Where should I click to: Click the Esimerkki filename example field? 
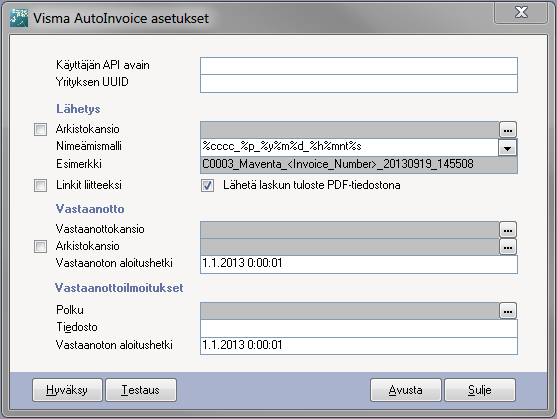coord(359,164)
